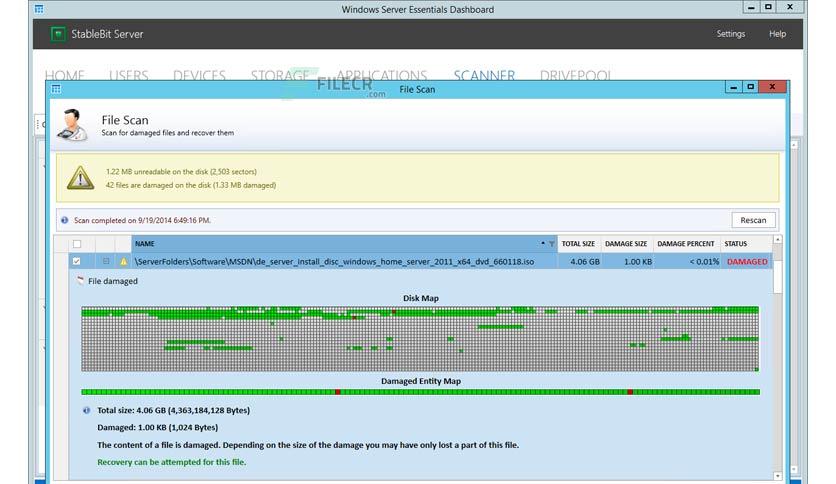Screen dimensions: 836x484
Task: Open the DRIVEPOOL tab
Action: tap(576, 75)
